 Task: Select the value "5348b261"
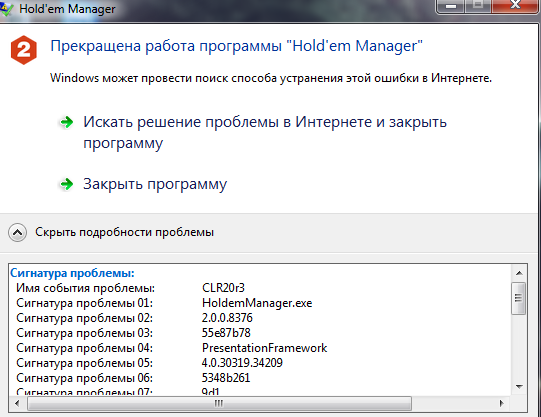[226, 378]
